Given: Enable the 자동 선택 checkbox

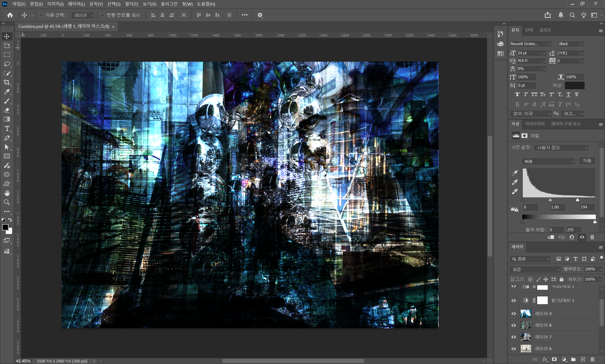Looking at the screenshot, I should (41, 15).
